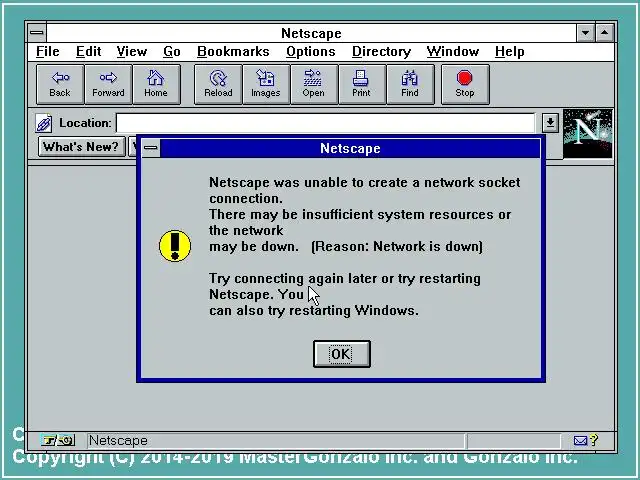Screen dimensions: 640x480
Task: Click the yellow exclamation warning icon
Action: pos(175,246)
